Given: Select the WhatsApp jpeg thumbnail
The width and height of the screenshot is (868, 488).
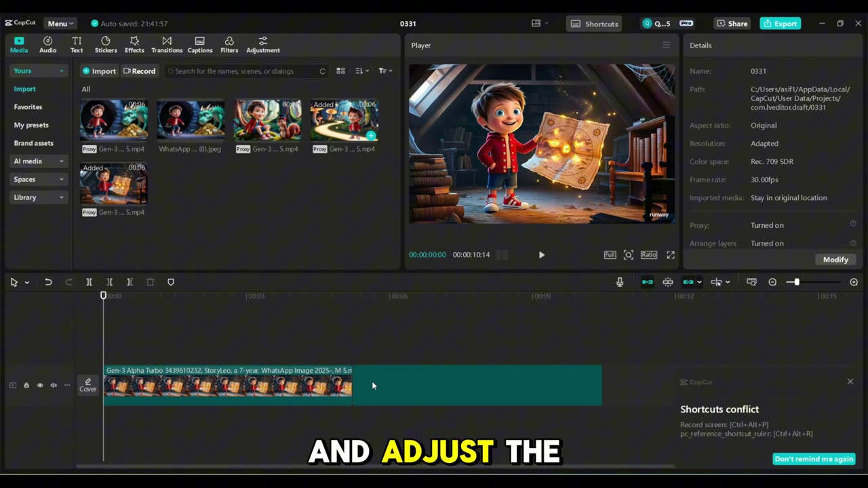Looking at the screenshot, I should (191, 121).
